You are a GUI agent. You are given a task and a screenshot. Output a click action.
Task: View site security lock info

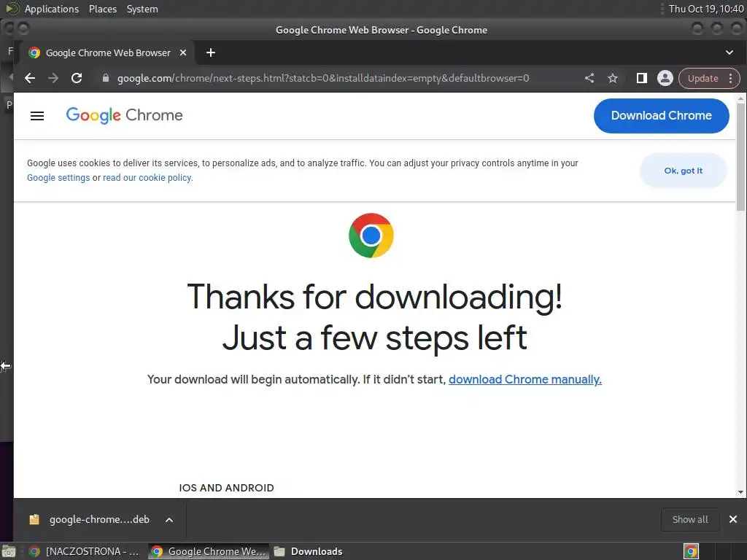point(106,78)
